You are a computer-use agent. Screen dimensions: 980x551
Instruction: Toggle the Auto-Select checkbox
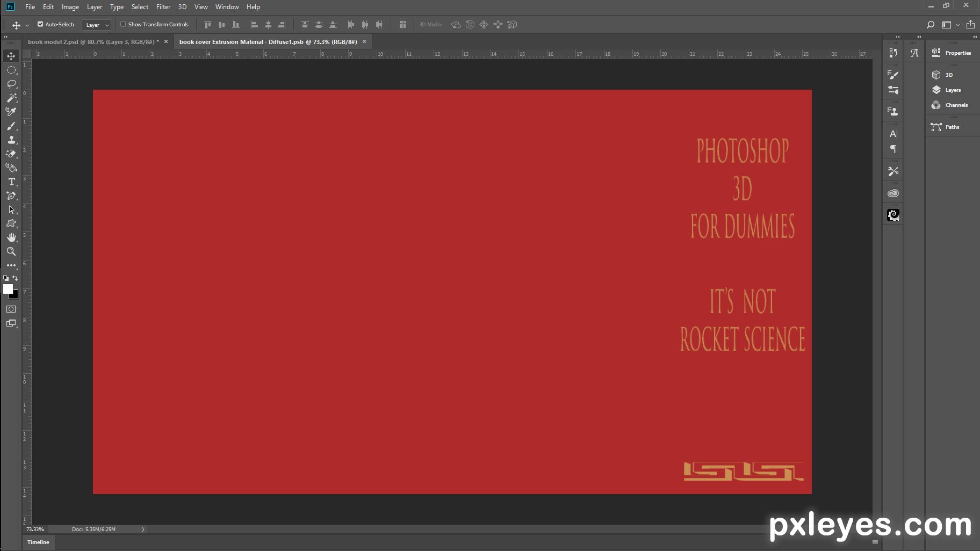click(x=40, y=24)
